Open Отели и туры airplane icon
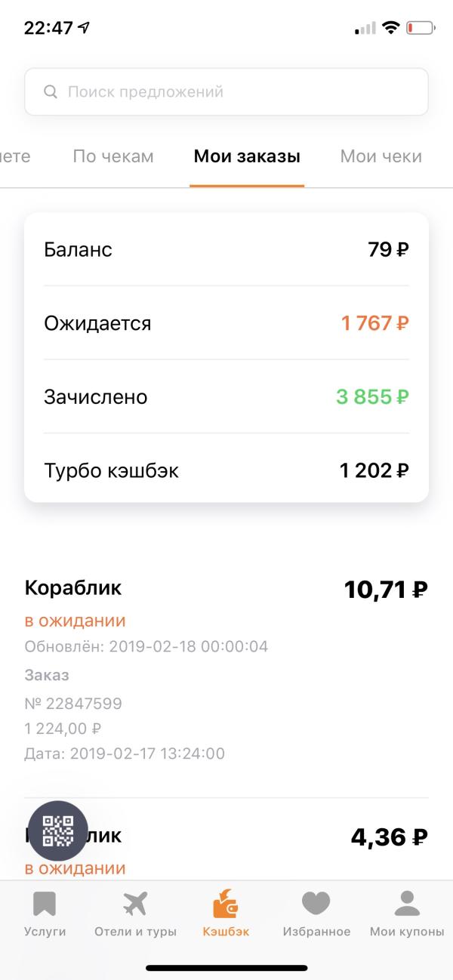The width and height of the screenshot is (453, 980). 135,903
